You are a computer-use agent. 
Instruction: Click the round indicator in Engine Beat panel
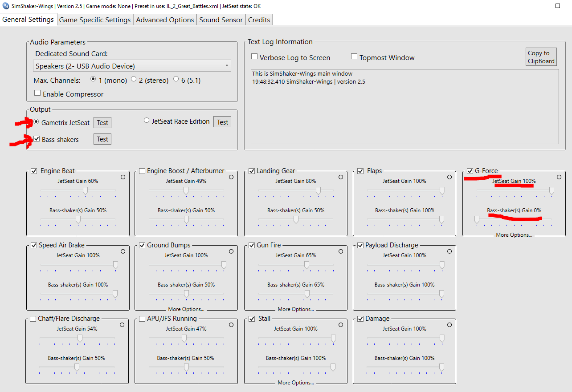(x=123, y=177)
